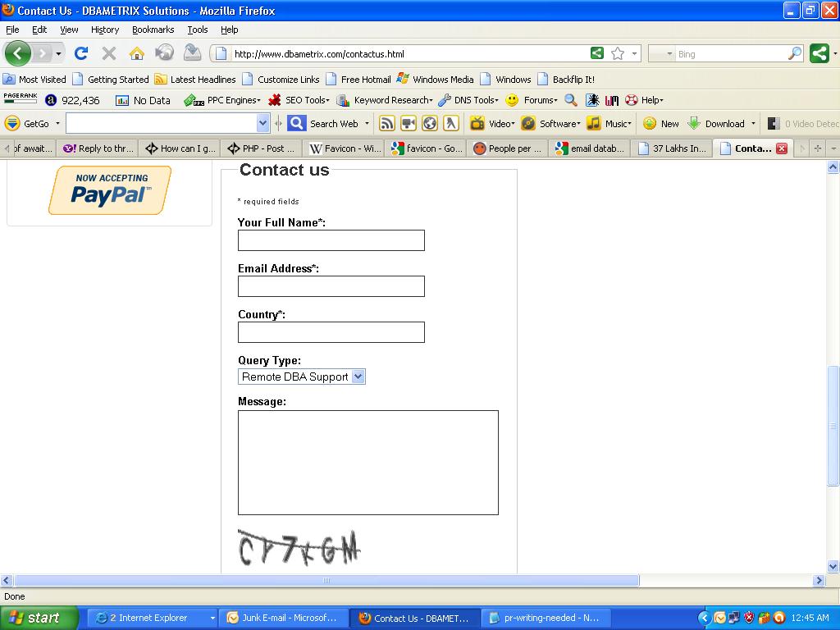This screenshot has height=630, width=840.
Task: Reload the page with the refresh icon
Action: click(x=81, y=53)
